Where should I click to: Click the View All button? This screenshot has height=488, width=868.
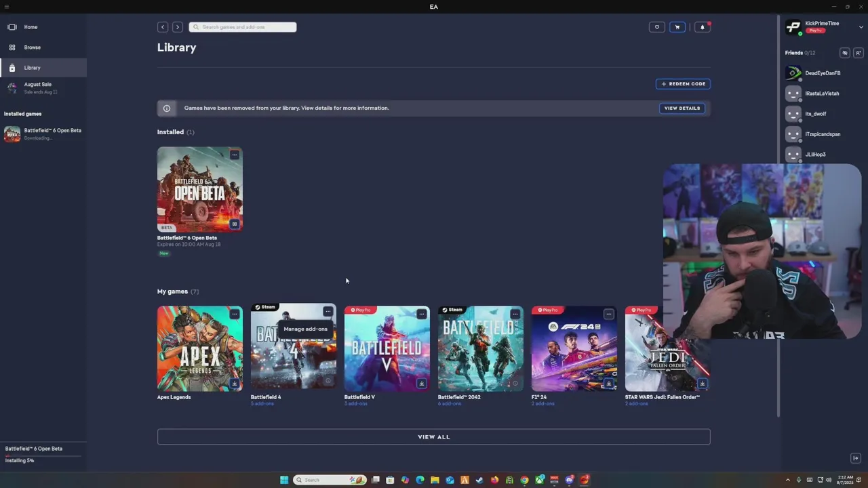pos(434,437)
